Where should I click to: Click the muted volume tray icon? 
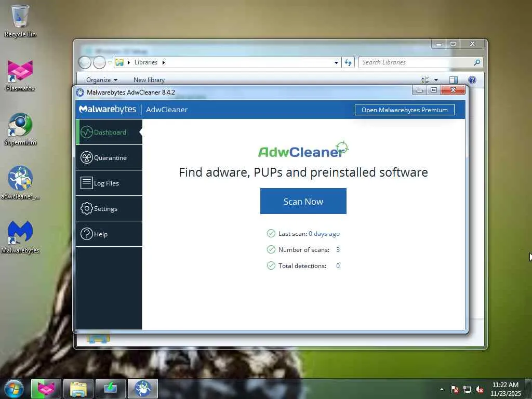[480, 389]
